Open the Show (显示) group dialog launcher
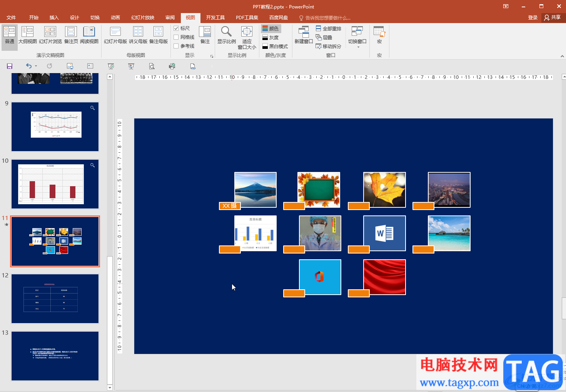 pyautogui.click(x=212, y=56)
